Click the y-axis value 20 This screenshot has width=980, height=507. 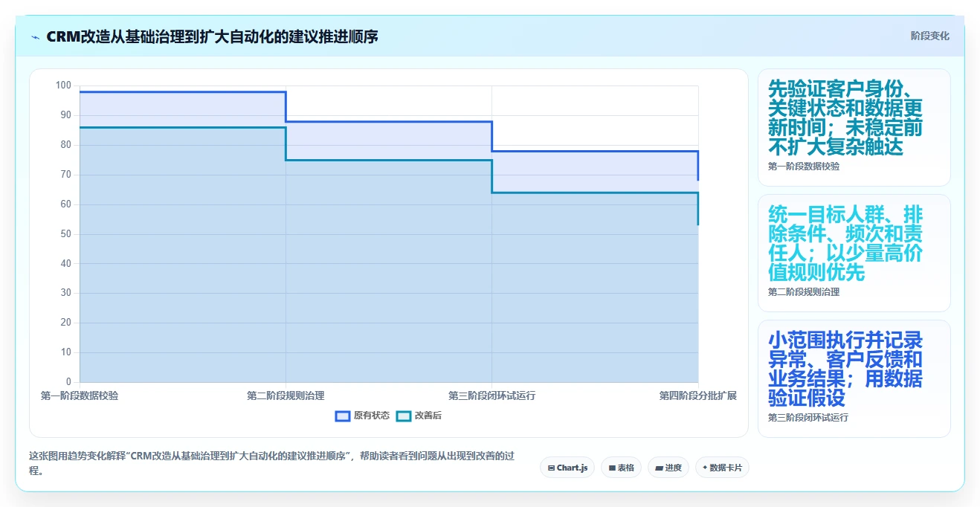point(66,323)
